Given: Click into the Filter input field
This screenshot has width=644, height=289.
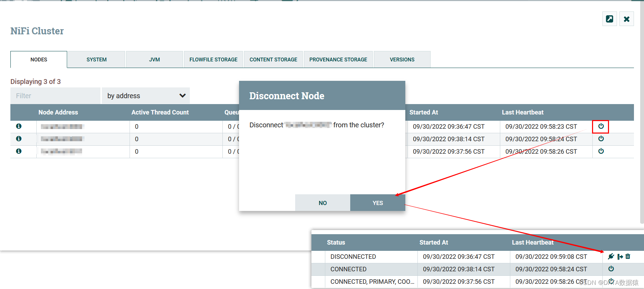Looking at the screenshot, I should tap(55, 96).
